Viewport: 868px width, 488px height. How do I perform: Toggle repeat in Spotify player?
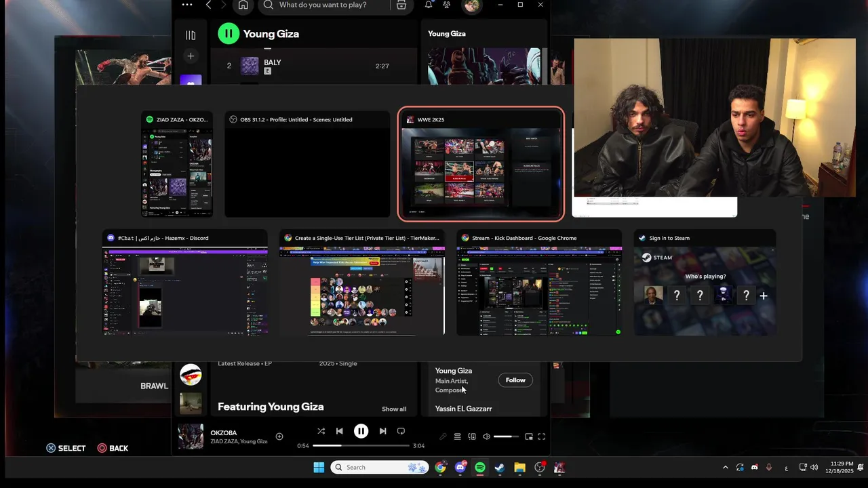pyautogui.click(x=401, y=431)
